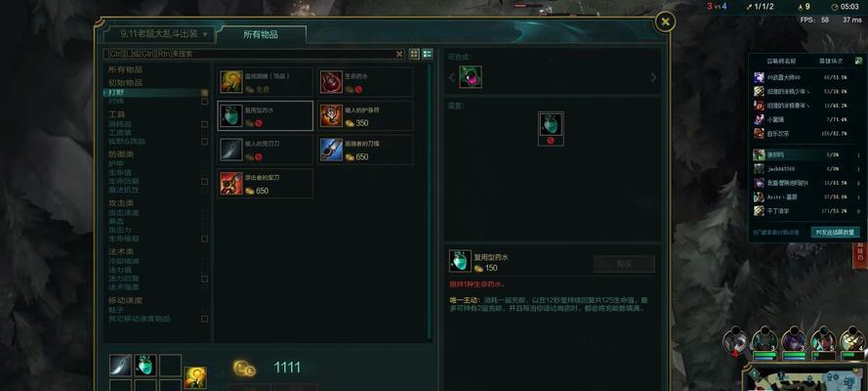This screenshot has width=868, height=391.
Task: Select the Health Potion item icon
Action: click(x=332, y=82)
